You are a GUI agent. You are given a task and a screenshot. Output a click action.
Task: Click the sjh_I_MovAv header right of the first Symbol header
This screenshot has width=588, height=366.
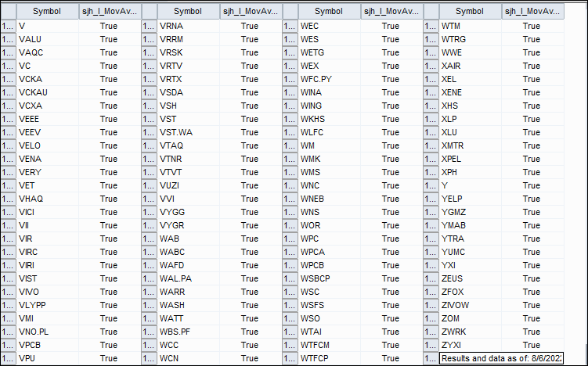click(x=110, y=12)
